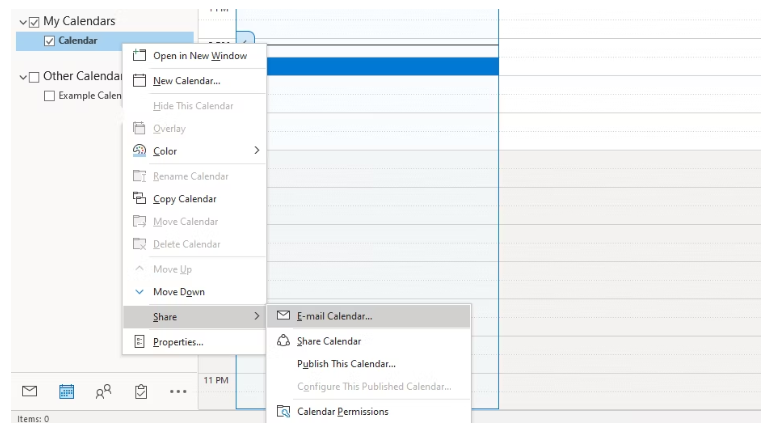This screenshot has height=428, width=769.
Task: Click the Rename Calendar icon
Action: click(x=139, y=176)
